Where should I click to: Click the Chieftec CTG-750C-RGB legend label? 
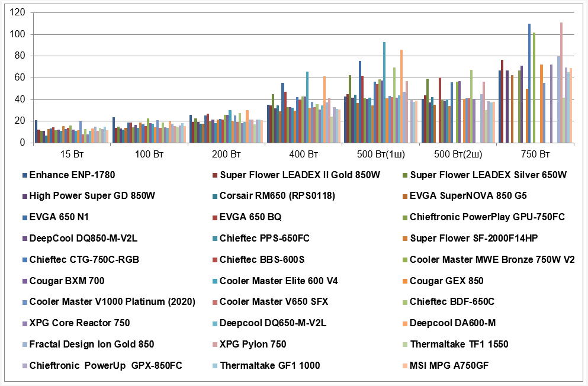pyautogui.click(x=84, y=259)
